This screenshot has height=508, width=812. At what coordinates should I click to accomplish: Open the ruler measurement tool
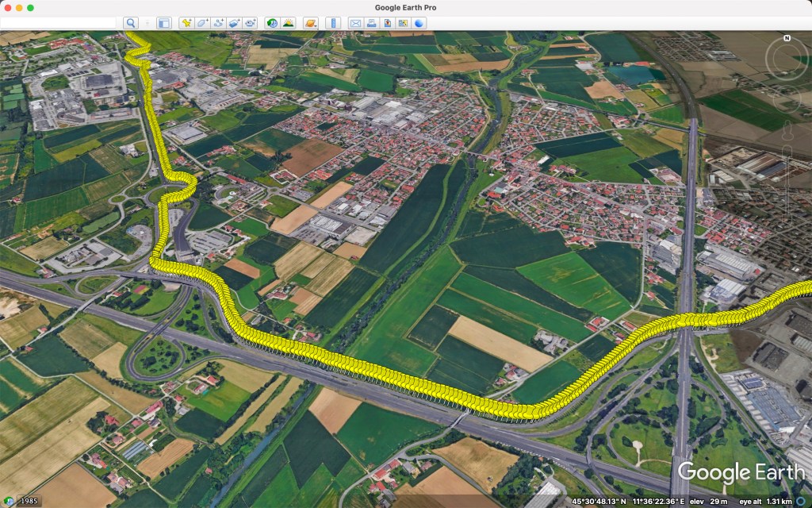coord(333,23)
